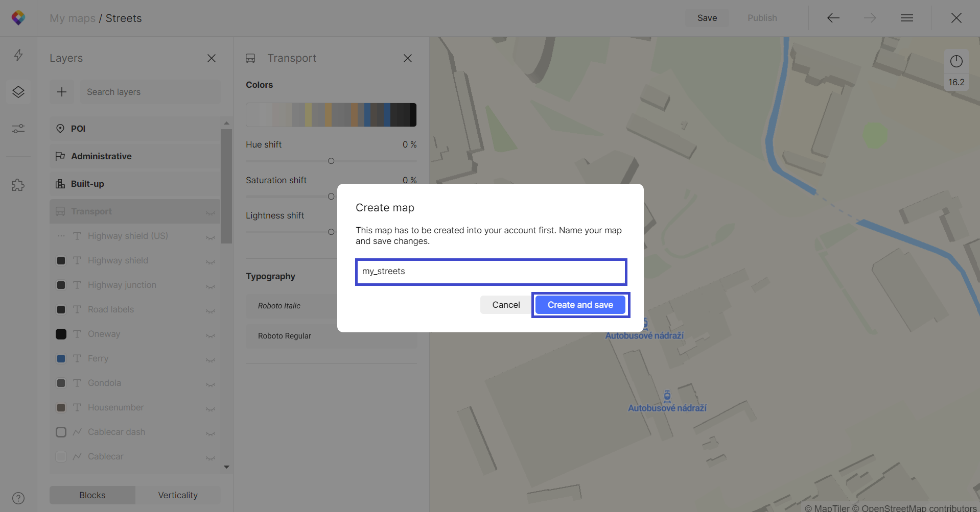Open the hamburger menu icon
Viewport: 980px width, 512px height.
point(907,18)
